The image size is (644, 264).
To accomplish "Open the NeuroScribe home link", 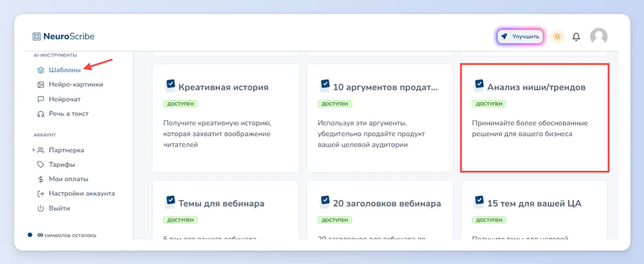I will pyautogui.click(x=63, y=36).
